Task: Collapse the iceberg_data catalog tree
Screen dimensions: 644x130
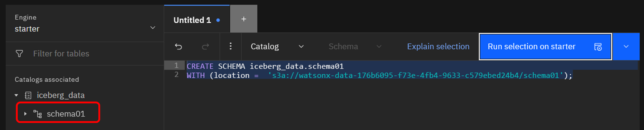Action: (x=16, y=95)
